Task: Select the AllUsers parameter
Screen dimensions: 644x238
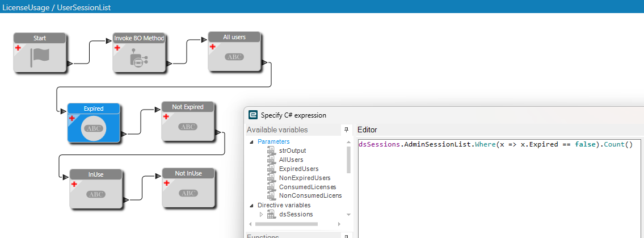Action: (291, 160)
